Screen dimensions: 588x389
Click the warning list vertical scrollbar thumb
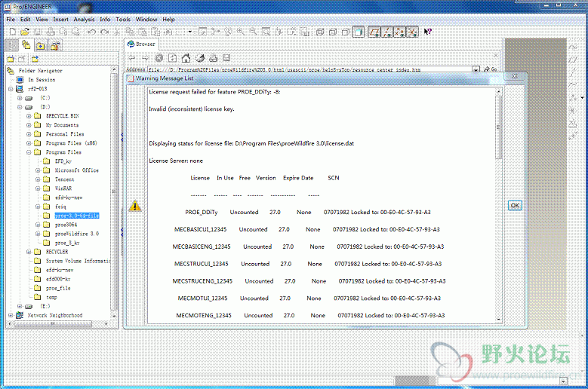(x=498, y=127)
